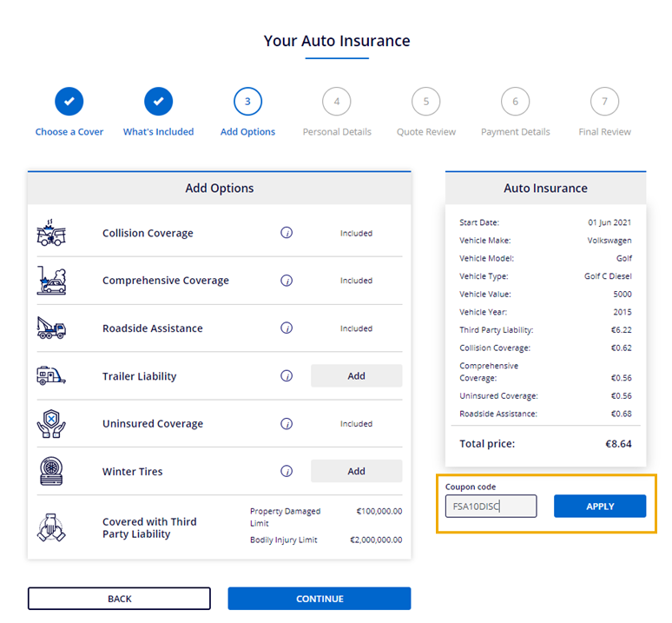Jump to step 5 Quote Review

425,102
